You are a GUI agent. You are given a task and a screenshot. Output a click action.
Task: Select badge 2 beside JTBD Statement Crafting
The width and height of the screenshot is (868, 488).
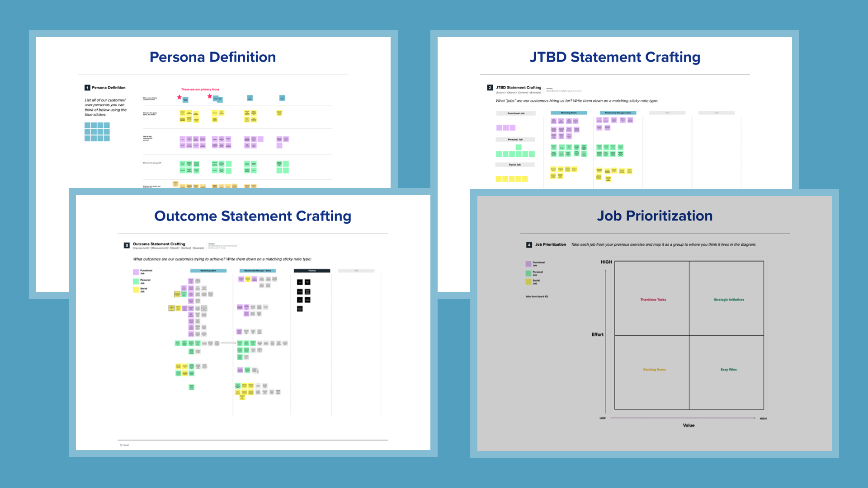(490, 87)
